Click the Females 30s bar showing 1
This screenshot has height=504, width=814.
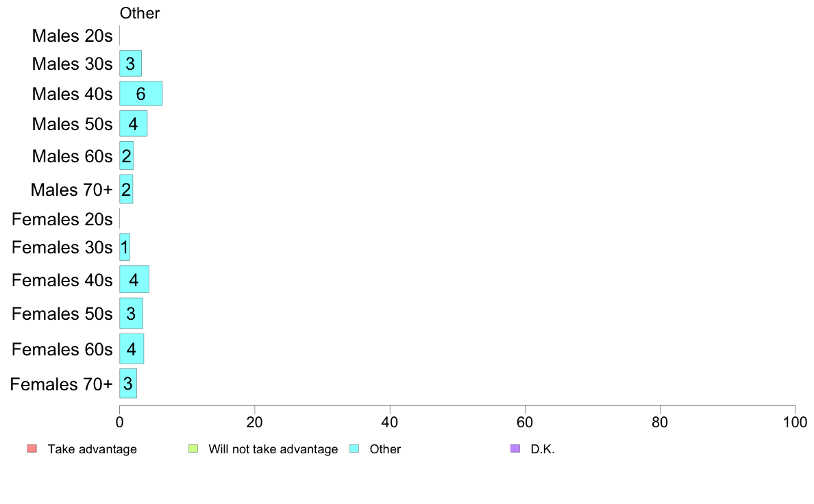click(125, 247)
